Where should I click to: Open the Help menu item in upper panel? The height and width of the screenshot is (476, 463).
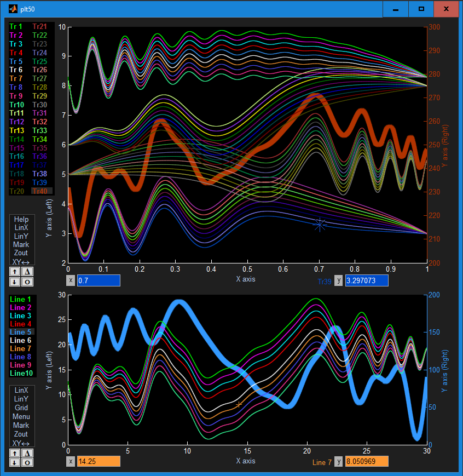coord(21,219)
